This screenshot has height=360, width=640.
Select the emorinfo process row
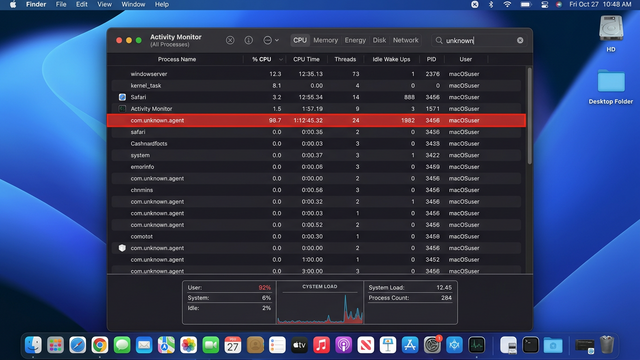316,167
